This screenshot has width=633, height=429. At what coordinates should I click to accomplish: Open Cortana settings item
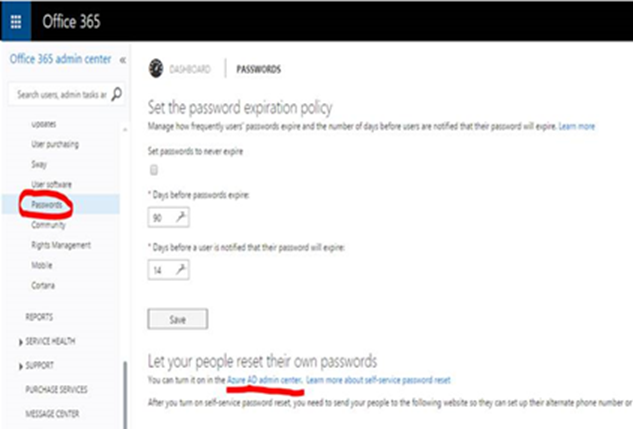pyautogui.click(x=43, y=285)
